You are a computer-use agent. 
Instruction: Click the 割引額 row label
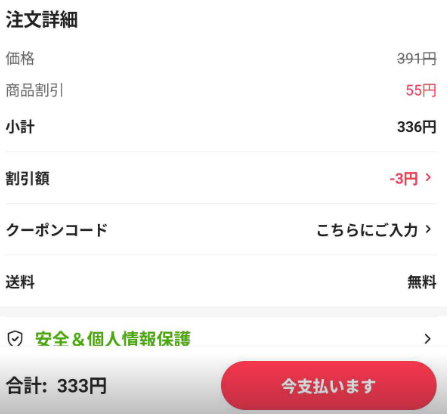[28, 178]
